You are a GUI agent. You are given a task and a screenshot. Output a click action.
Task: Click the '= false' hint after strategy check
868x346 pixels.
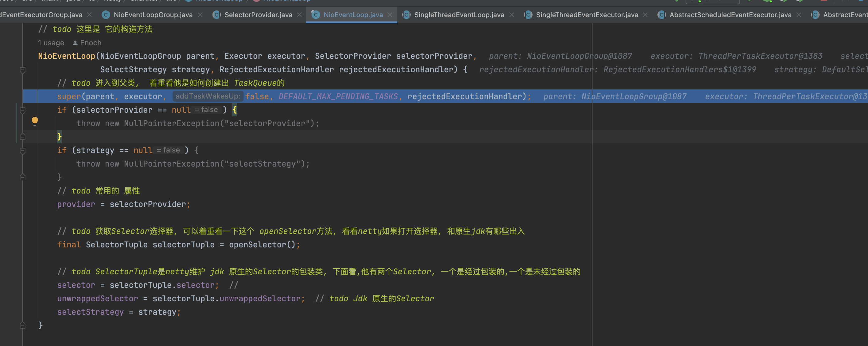(x=168, y=150)
